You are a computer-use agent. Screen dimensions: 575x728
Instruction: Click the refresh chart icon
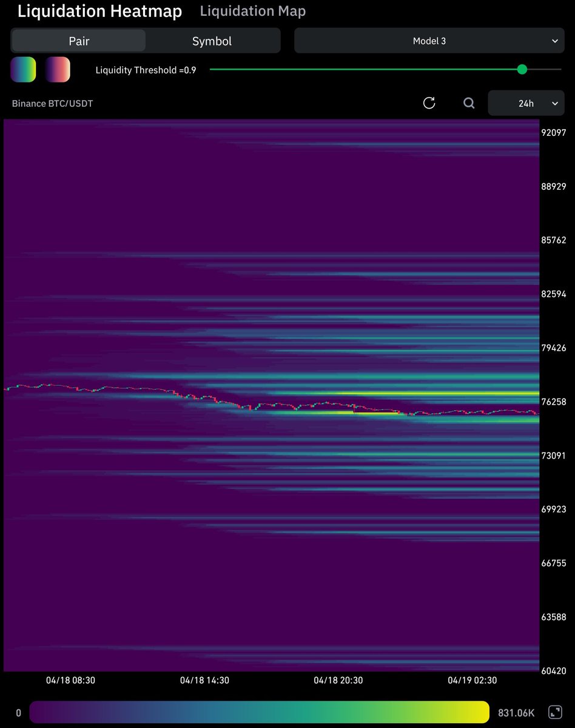pyautogui.click(x=429, y=103)
